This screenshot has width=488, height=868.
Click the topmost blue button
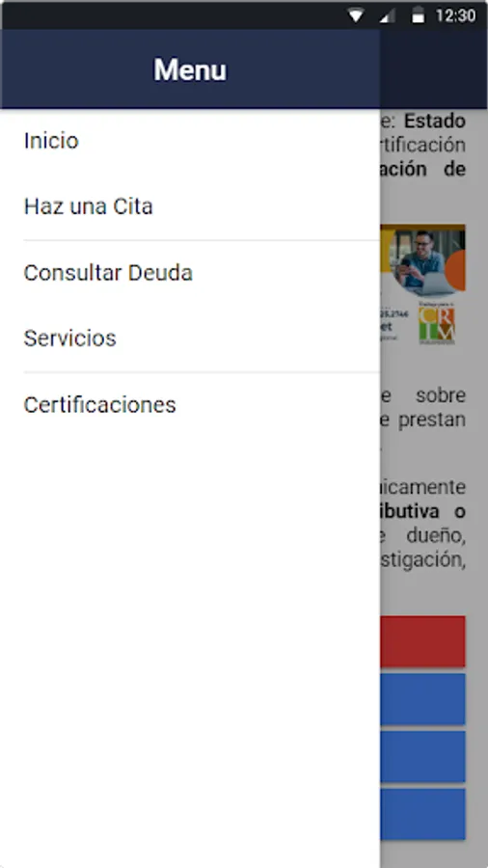pyautogui.click(x=422, y=698)
